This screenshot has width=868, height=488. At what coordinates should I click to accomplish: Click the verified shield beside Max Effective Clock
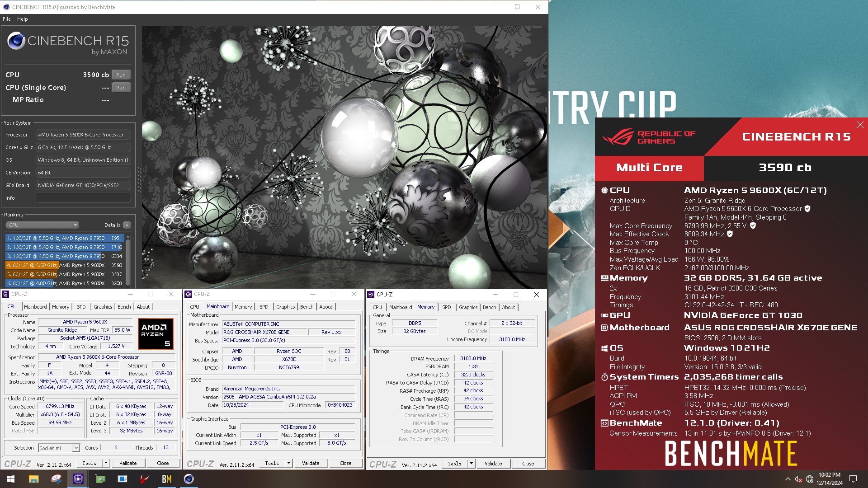730,234
